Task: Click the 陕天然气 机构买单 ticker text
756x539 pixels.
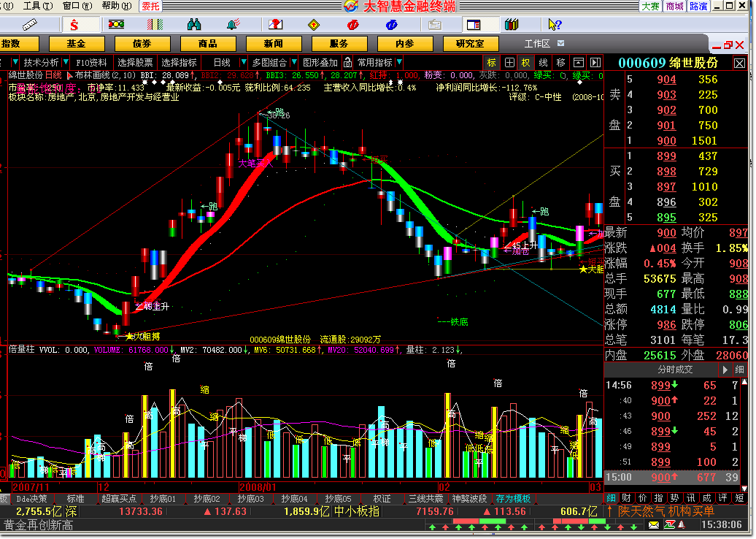Action: point(666,511)
